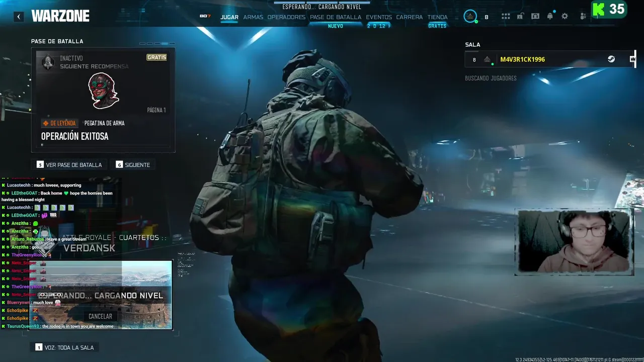Go to the PASE DE BATALLA tab

(x=336, y=17)
